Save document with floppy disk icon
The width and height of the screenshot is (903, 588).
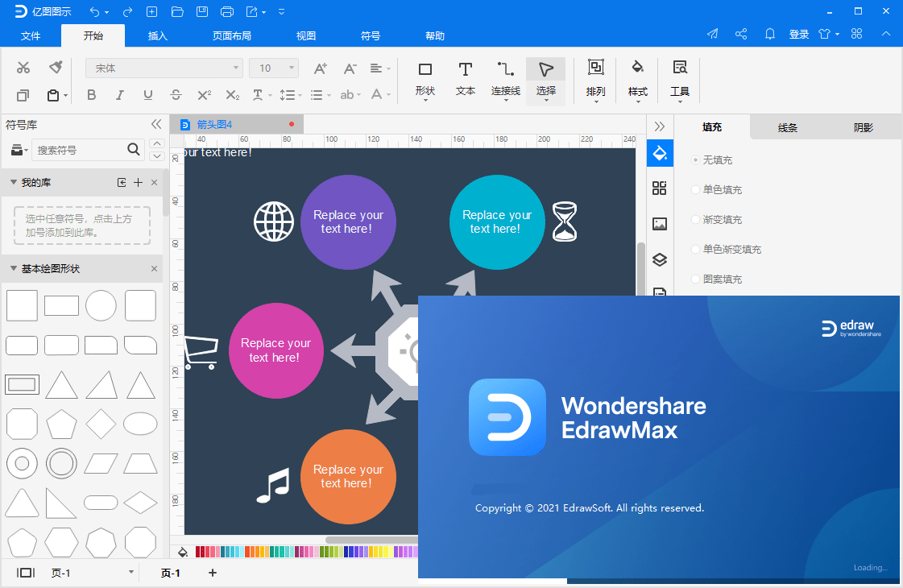point(202,11)
